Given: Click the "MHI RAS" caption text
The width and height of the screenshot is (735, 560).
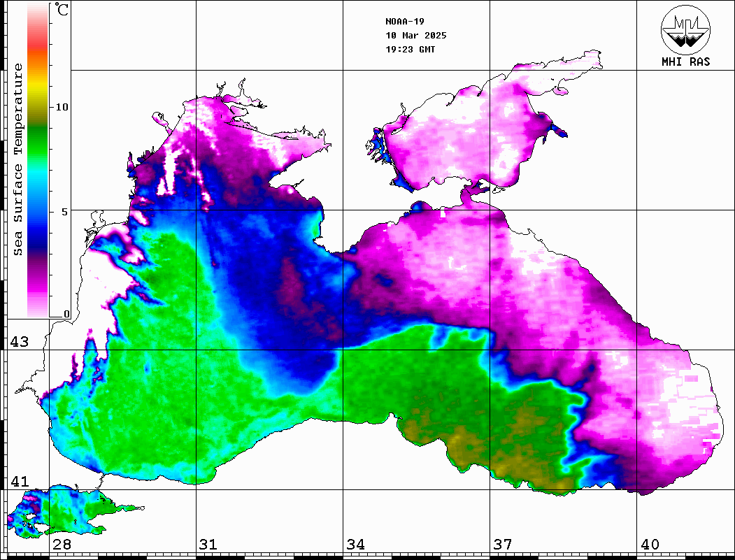Looking at the screenshot, I should tap(685, 62).
